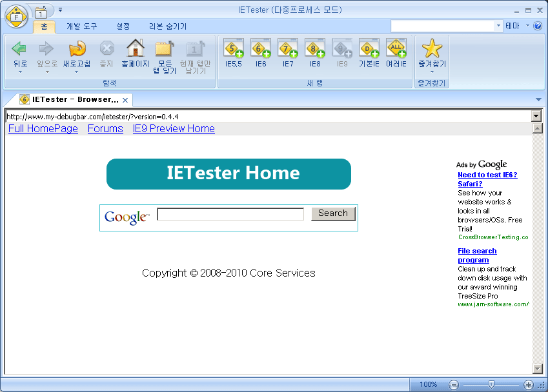Open a default IE (기본IE) tab
Image resolution: width=548 pixels, height=392 pixels.
[x=369, y=49]
